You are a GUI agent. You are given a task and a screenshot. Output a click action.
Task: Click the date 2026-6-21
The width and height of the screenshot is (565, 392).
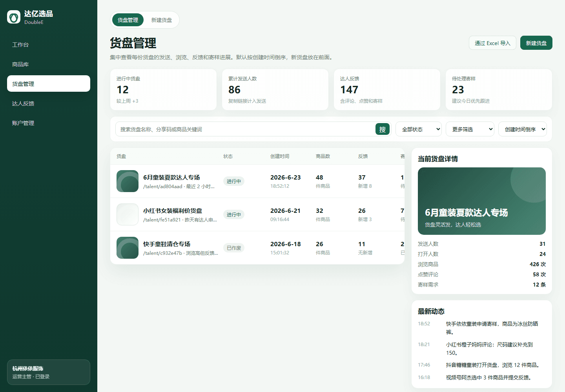[x=286, y=211]
